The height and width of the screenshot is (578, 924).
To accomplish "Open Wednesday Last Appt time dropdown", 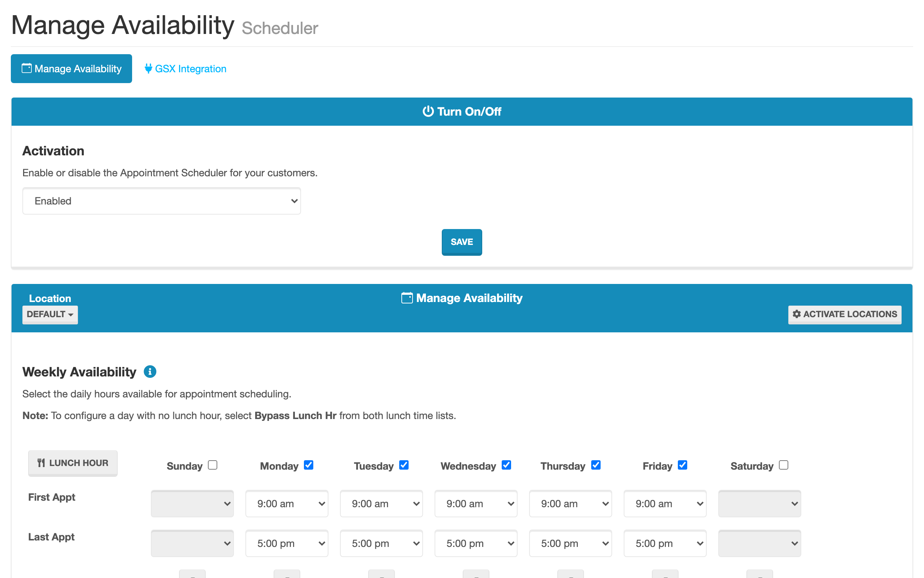I will (x=476, y=543).
